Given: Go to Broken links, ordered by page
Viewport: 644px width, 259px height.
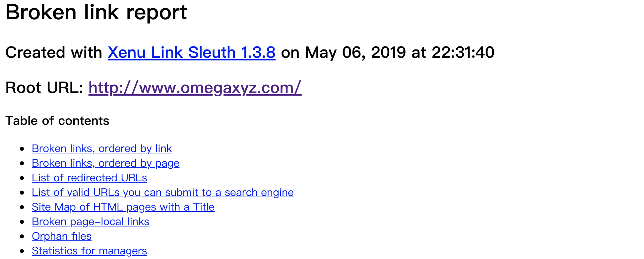Looking at the screenshot, I should pyautogui.click(x=105, y=163).
